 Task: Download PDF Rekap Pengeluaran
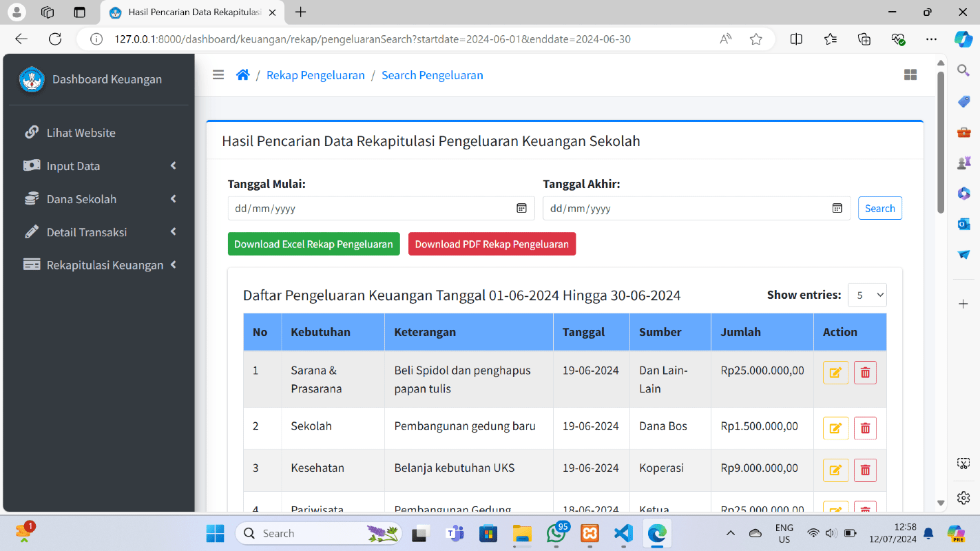pos(492,244)
